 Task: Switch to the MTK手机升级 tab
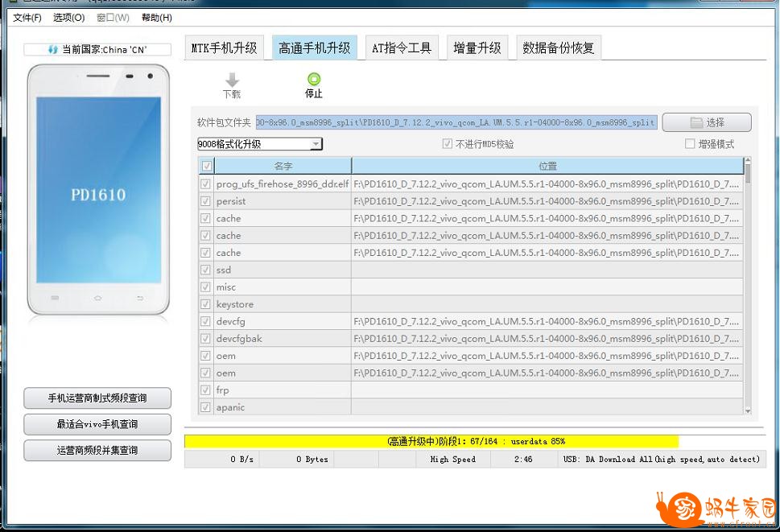coord(225,47)
